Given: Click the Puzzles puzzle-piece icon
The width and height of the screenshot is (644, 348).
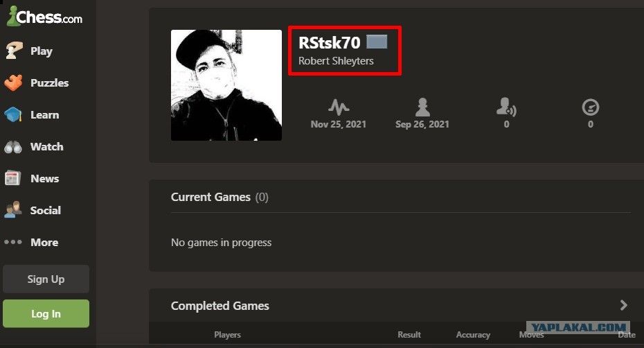Looking at the screenshot, I should click(13, 82).
